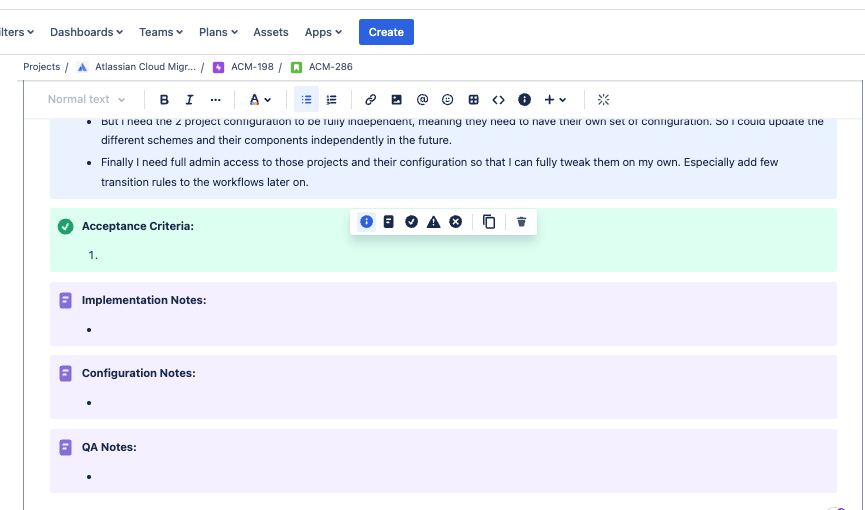Click the Acceptance Criteria heading text

coord(138,226)
